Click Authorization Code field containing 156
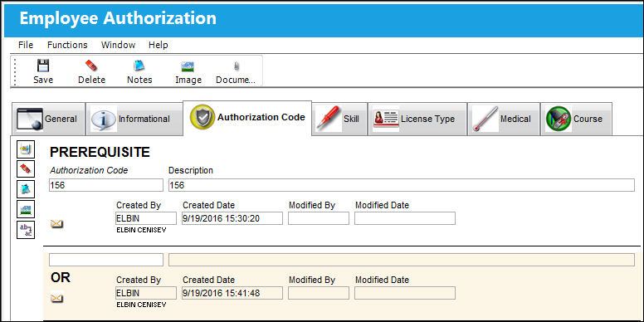This screenshot has width=644, height=322. (106, 185)
